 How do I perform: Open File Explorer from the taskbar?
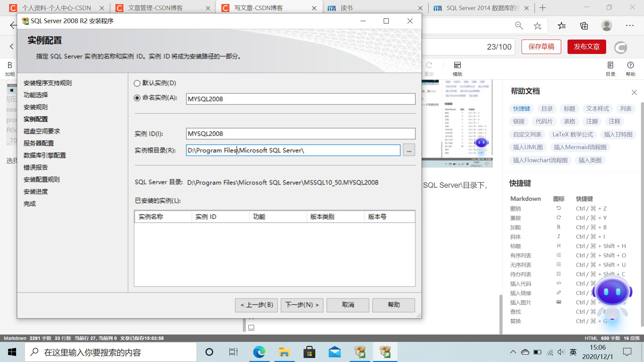pos(284,352)
